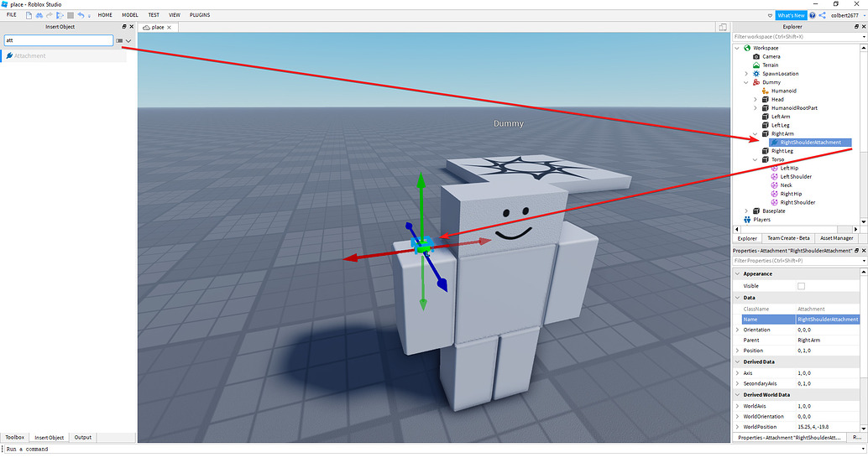Undock the Insert Object panel
The height and width of the screenshot is (468, 868).
click(x=124, y=27)
